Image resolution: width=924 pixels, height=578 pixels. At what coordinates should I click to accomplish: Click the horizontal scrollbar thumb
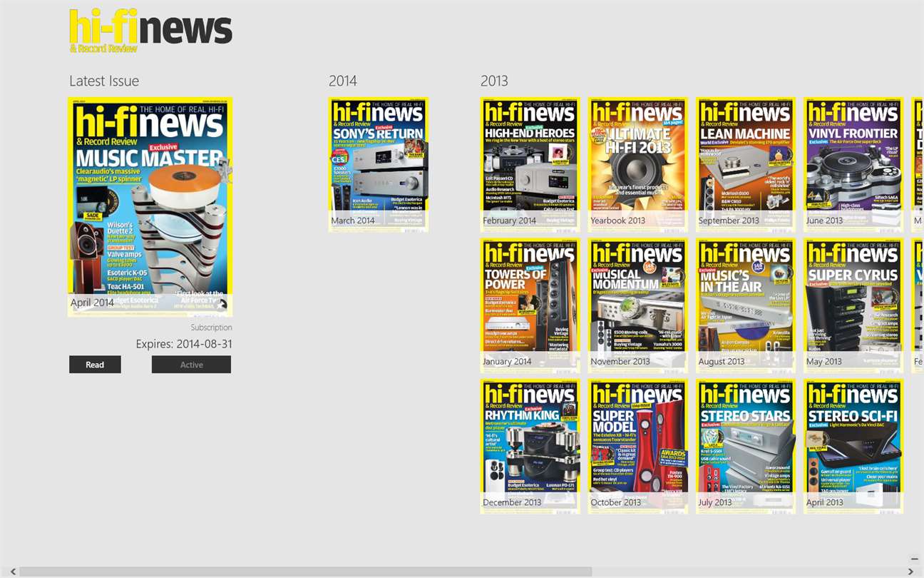tap(305, 572)
